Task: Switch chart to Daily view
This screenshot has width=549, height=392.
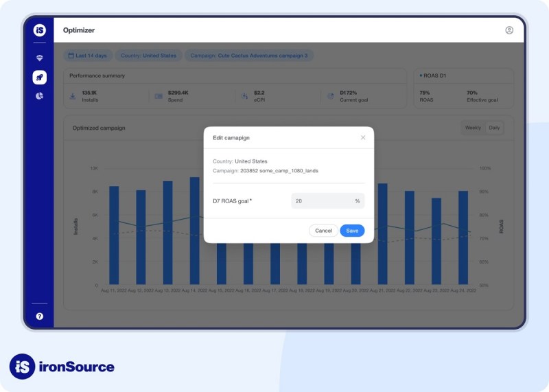Action: tap(494, 128)
